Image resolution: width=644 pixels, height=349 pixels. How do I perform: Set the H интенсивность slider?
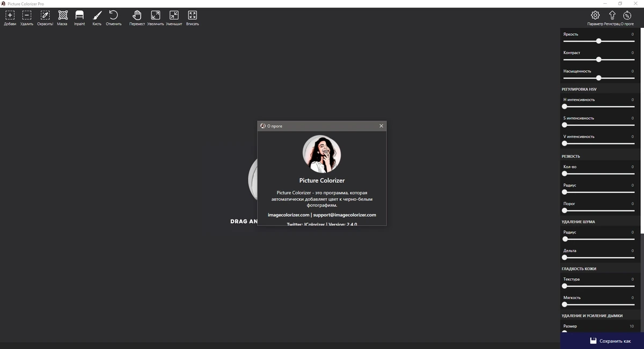coord(598,106)
